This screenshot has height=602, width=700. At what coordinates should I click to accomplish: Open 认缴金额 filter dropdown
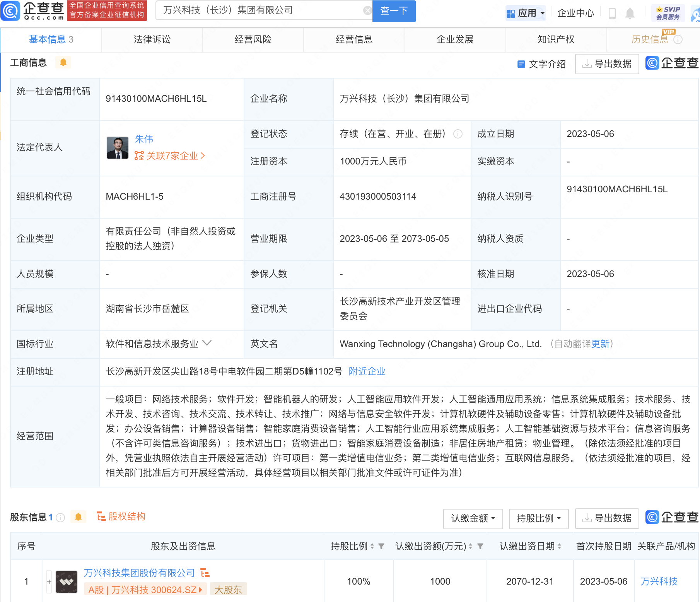[473, 518]
